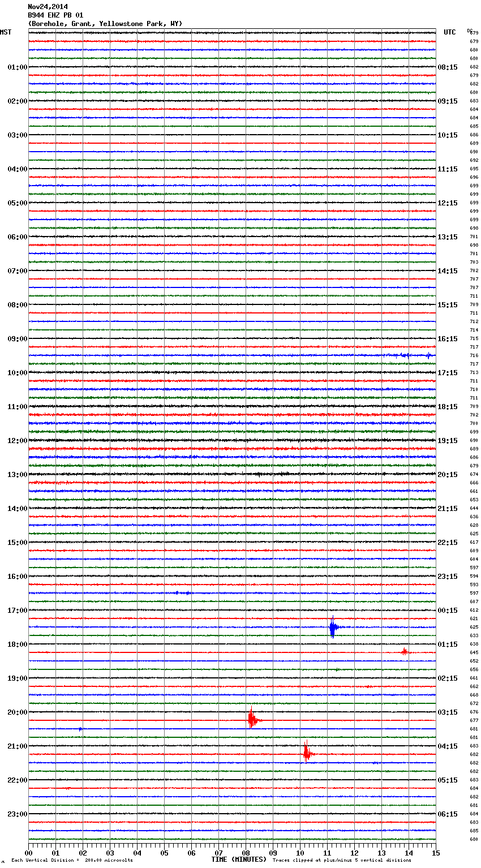The image size is (481, 868).
Task: Click the 18:15 UTC time label
Action: coord(448,407)
